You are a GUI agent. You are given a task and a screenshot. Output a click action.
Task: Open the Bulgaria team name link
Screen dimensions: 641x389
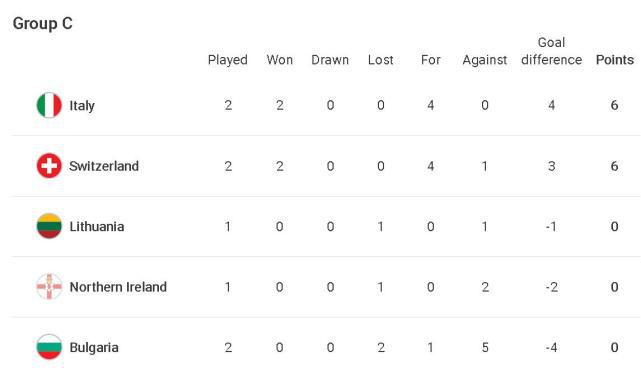click(94, 348)
